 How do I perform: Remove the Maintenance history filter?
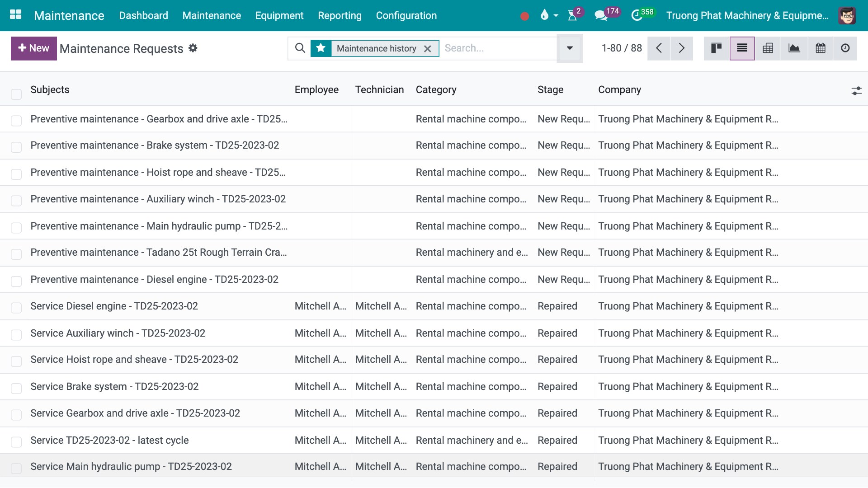point(427,49)
